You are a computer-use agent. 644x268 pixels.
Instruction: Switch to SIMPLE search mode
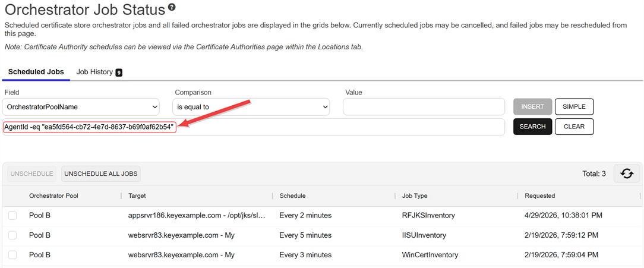pos(574,106)
